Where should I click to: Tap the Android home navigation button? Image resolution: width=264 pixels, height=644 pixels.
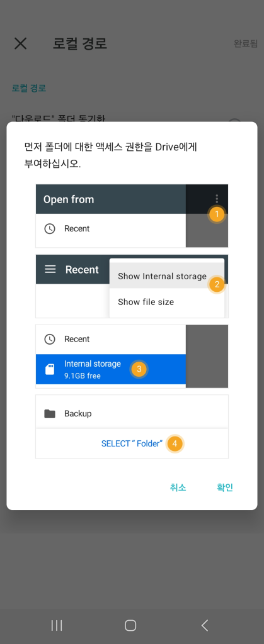coord(130,626)
